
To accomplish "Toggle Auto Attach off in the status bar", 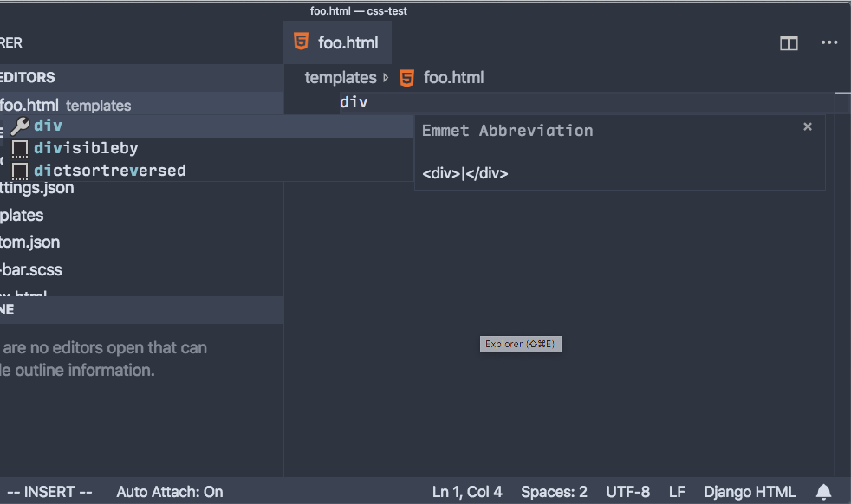I will (169, 491).
